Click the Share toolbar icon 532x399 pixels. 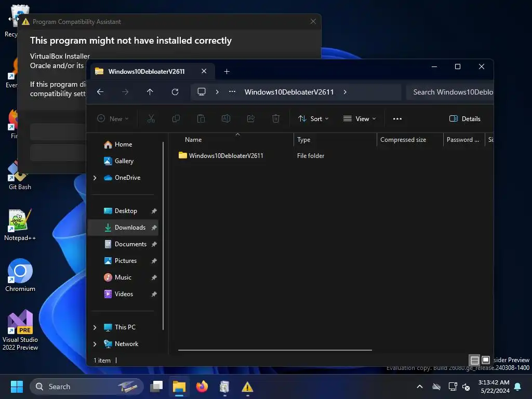pyautogui.click(x=251, y=119)
